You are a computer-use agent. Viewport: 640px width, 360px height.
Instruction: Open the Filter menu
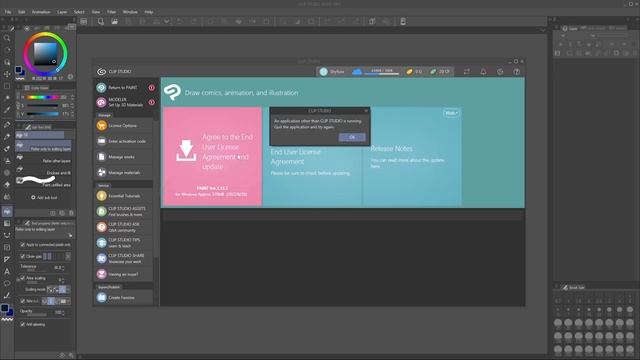coord(111,12)
